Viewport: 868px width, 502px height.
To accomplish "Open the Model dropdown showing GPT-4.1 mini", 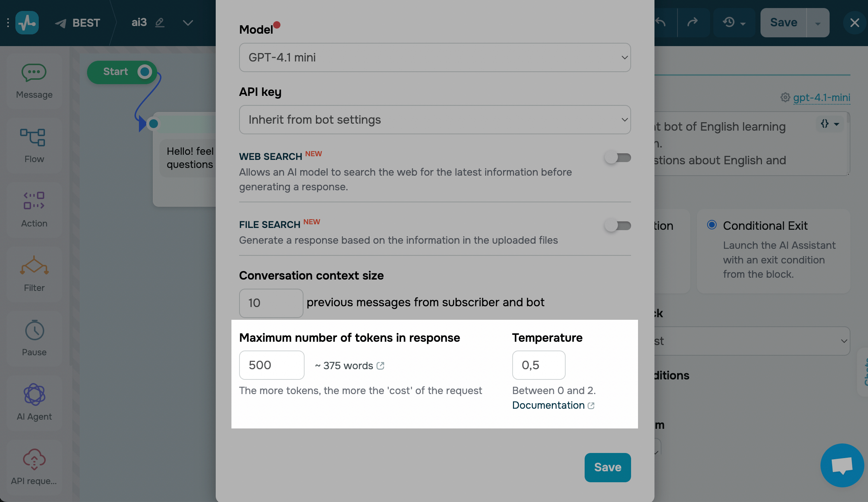I will tap(435, 57).
